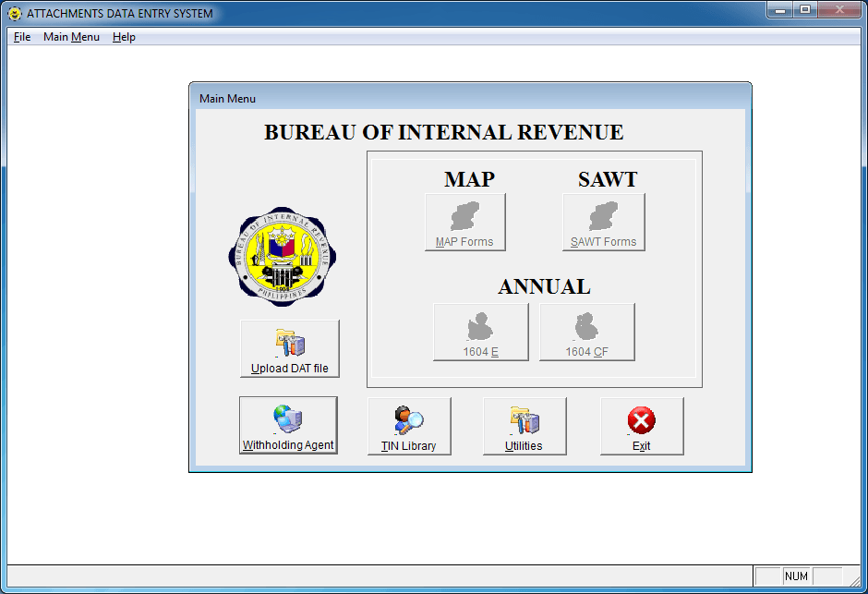
Task: Click the MAP Forms button
Action: pyautogui.click(x=465, y=222)
